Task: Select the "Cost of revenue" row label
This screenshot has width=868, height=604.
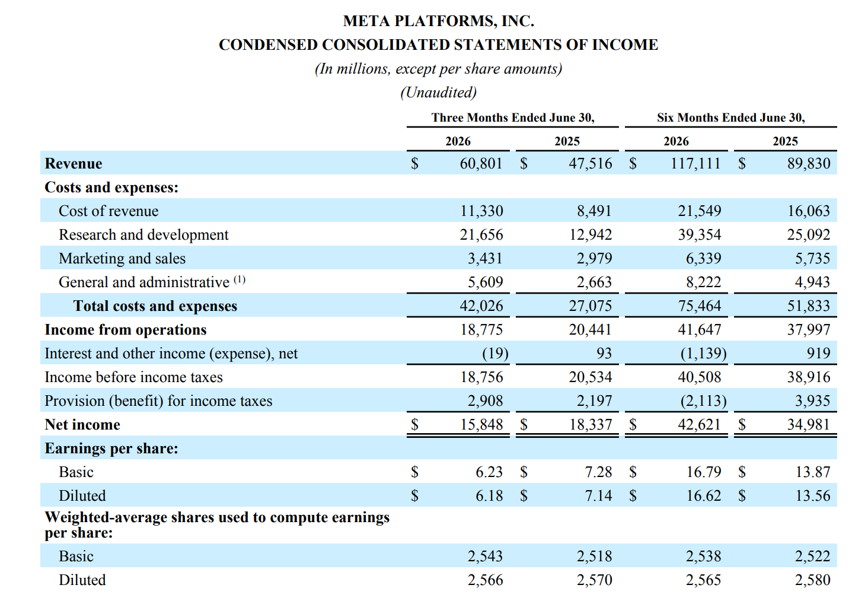Action: pyautogui.click(x=108, y=211)
